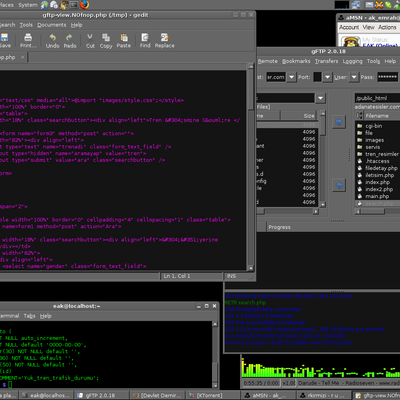Open the aMSN Account menu
The image size is (400, 400).
[x=349, y=27]
